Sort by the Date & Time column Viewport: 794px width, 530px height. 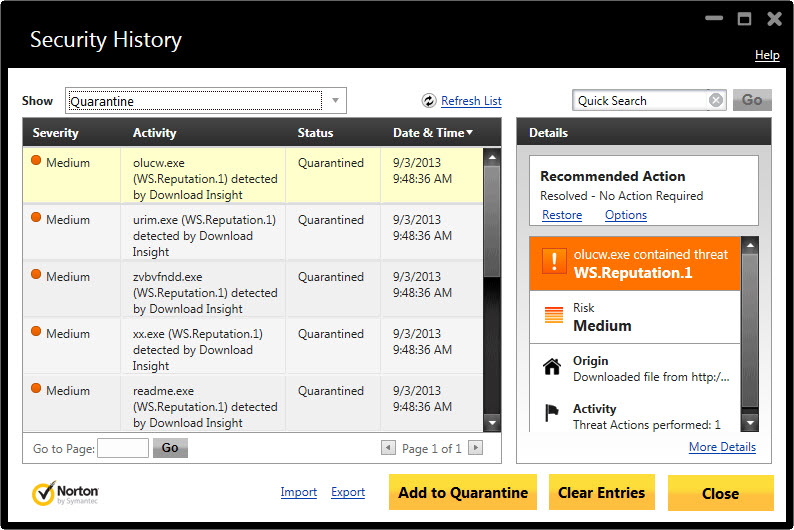click(x=432, y=133)
